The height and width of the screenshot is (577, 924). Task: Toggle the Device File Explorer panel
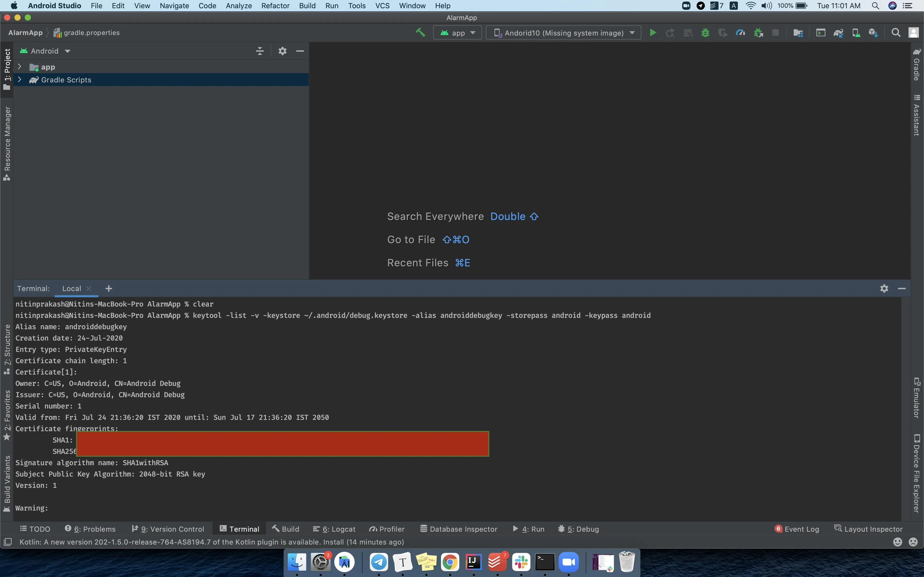[917, 473]
